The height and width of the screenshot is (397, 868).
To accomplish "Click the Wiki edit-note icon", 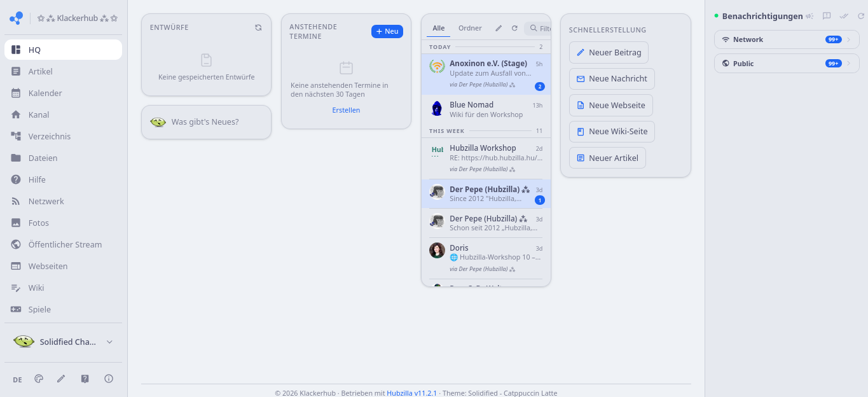I will (16, 288).
